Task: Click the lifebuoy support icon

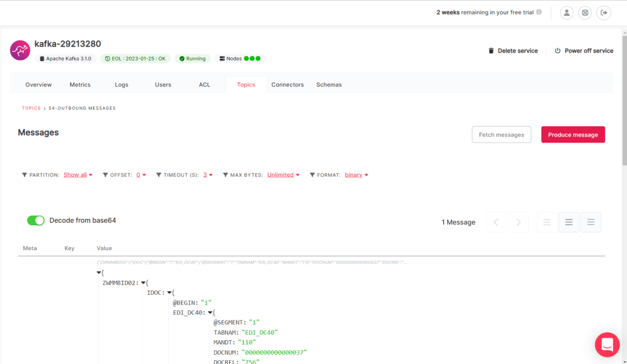Action: 585,12
